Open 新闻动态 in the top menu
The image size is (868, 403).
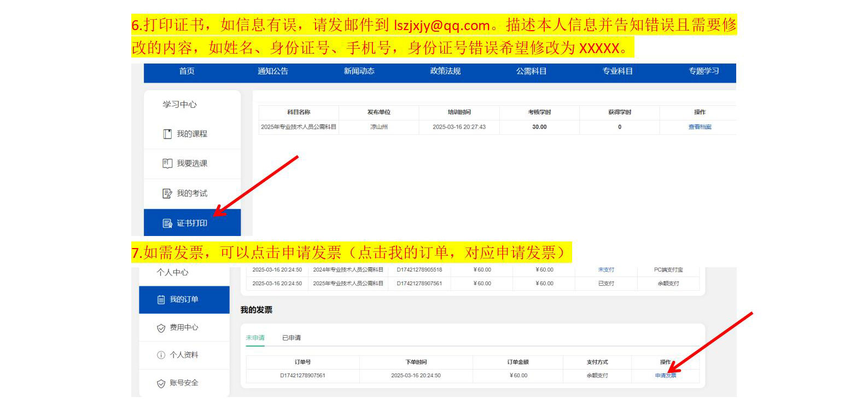point(359,71)
